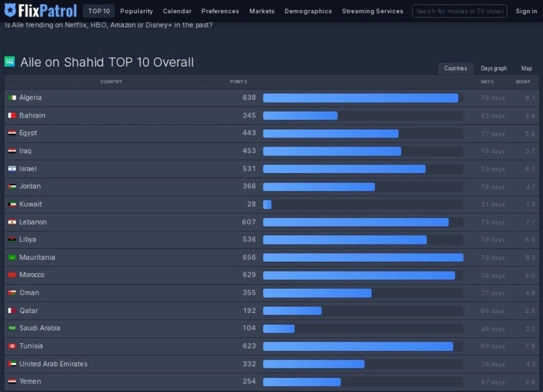Sort by the Ø/DAY column header

[523, 82]
